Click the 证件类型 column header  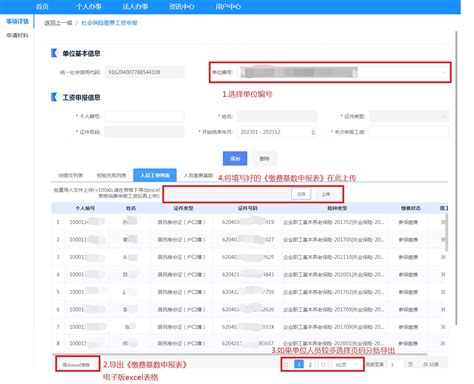pos(183,208)
